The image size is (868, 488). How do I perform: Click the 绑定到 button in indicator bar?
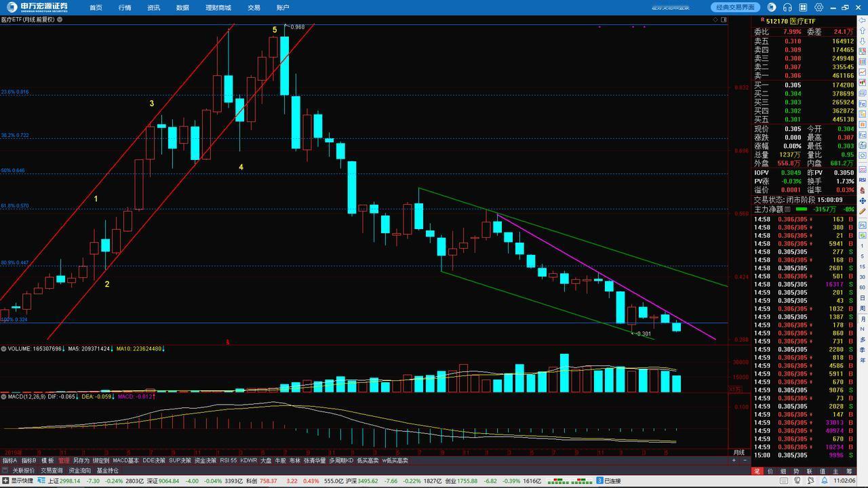pos(101,460)
